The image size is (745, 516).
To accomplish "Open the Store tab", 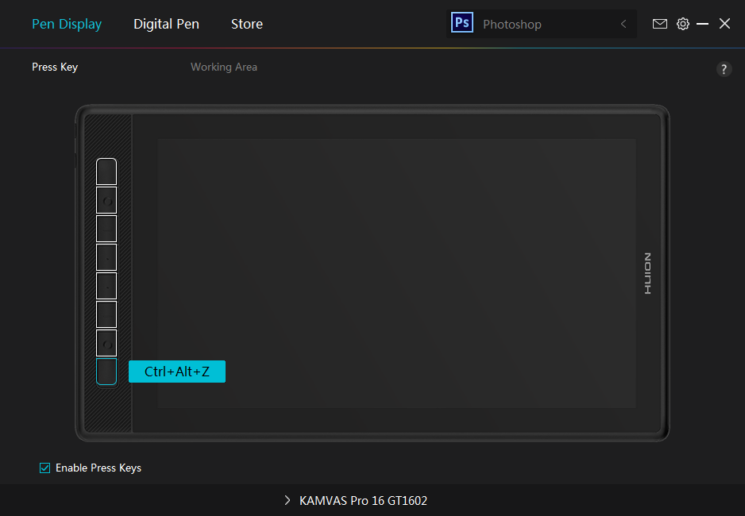I will point(247,24).
